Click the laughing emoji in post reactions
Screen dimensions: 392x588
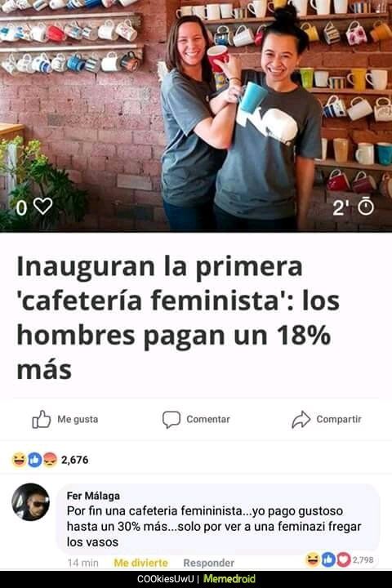click(19, 460)
